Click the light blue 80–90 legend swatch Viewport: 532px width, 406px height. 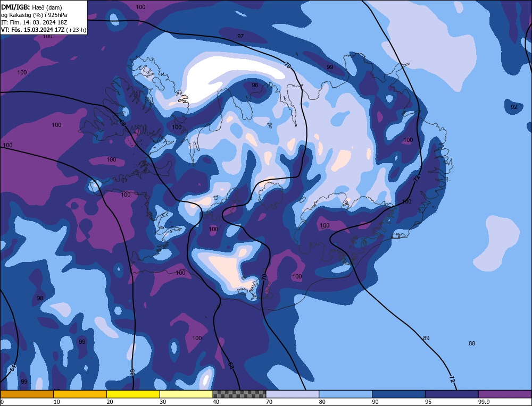(345, 394)
